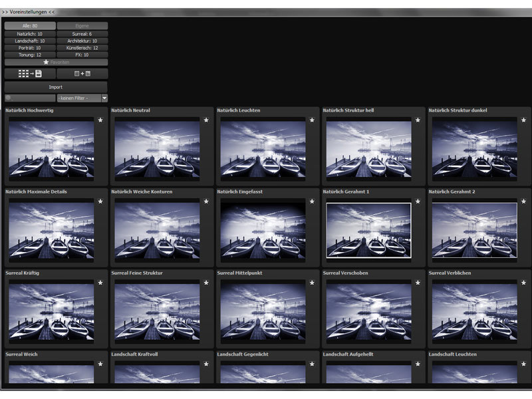
Task: Toggle star on Natürlich Weiche Konturen
Action: [206, 201]
